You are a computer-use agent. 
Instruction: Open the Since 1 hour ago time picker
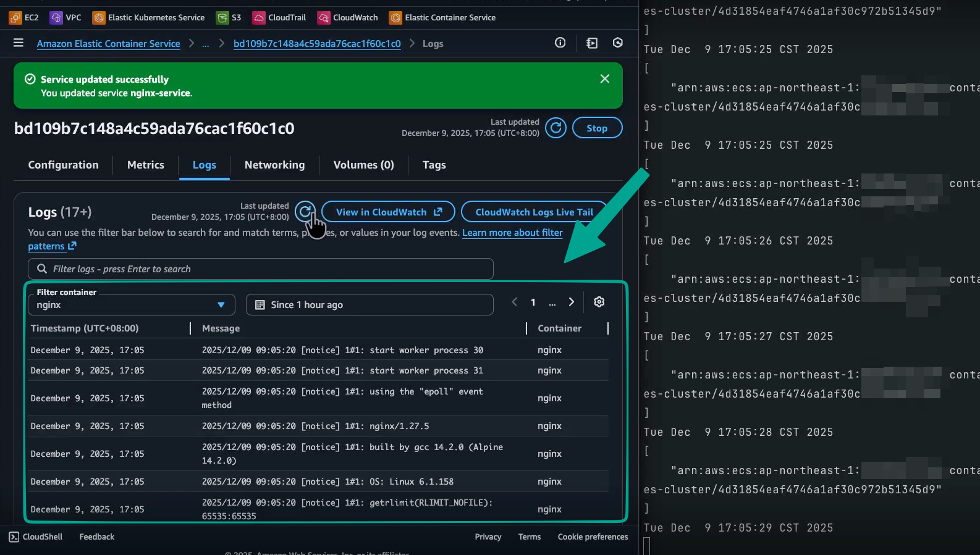(370, 305)
